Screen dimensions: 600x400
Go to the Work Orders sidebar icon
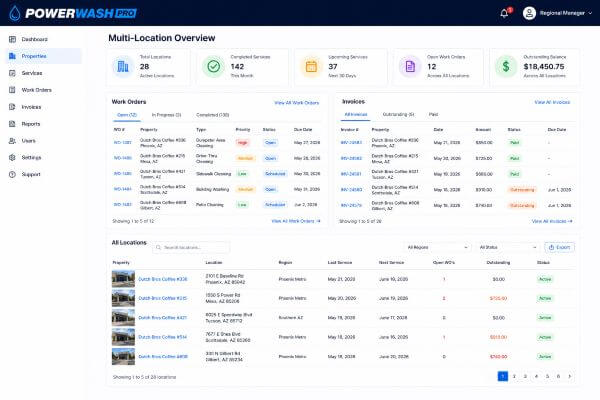(x=12, y=90)
